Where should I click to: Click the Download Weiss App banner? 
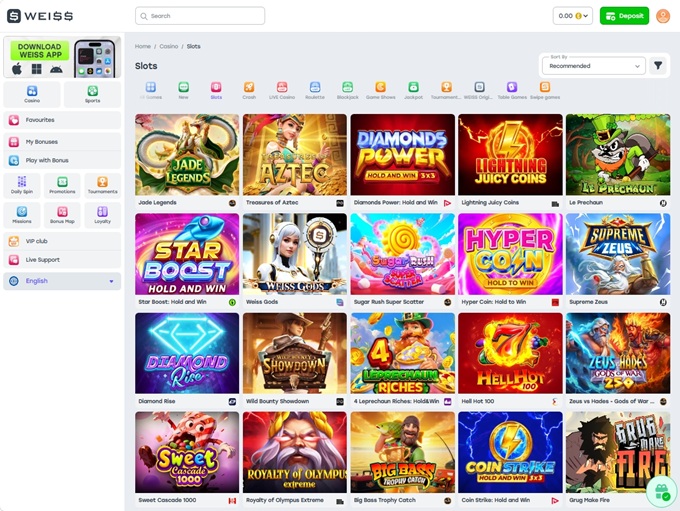click(x=62, y=57)
